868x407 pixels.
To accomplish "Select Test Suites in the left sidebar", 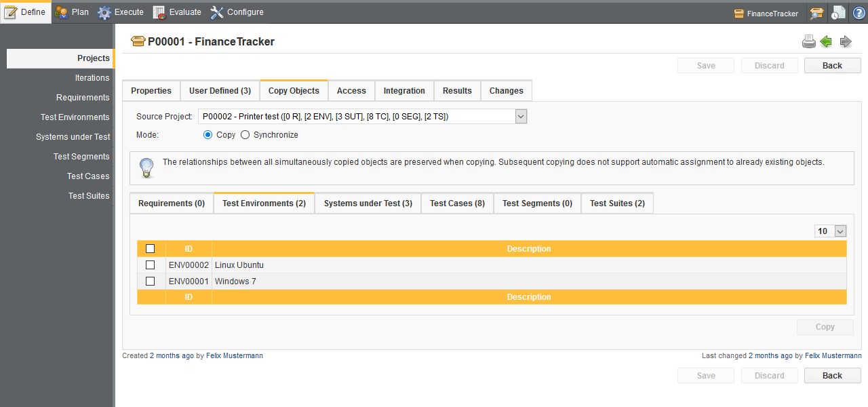I will (89, 196).
